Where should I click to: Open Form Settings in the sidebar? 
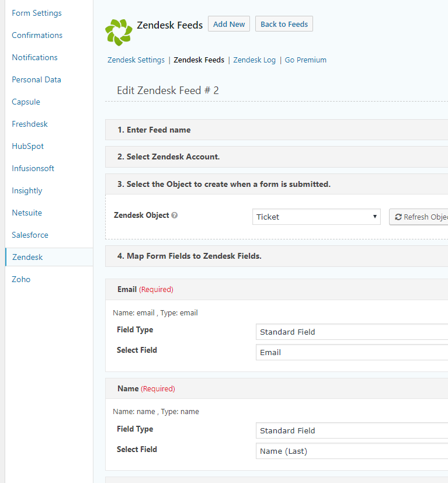coord(37,13)
